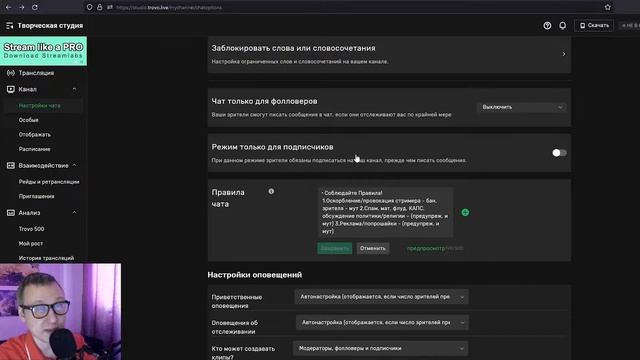Collapse the Взаимодействие section chevron

pyautogui.click(x=74, y=165)
